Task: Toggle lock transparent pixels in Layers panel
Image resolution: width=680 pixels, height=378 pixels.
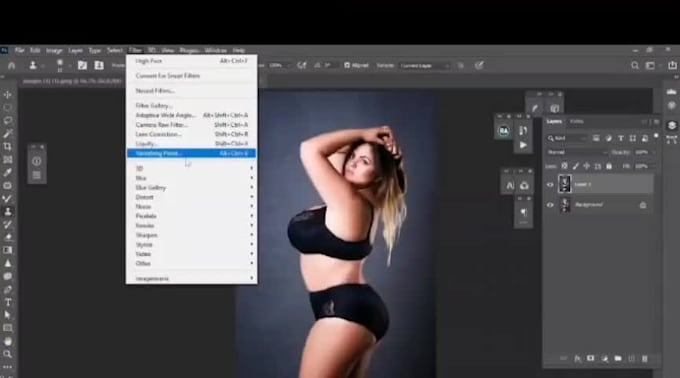Action: [x=564, y=166]
